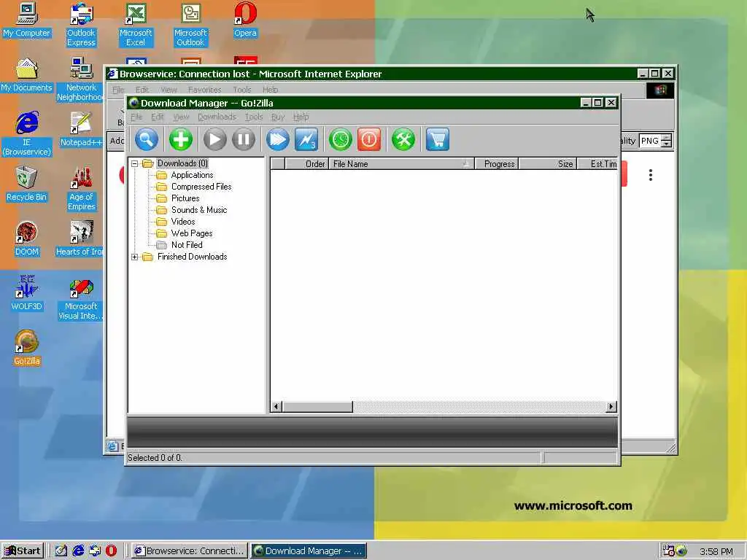747x560 pixels.
Task: Open the Microsoft Visual InterDev desktop icon
Action: pos(81,298)
